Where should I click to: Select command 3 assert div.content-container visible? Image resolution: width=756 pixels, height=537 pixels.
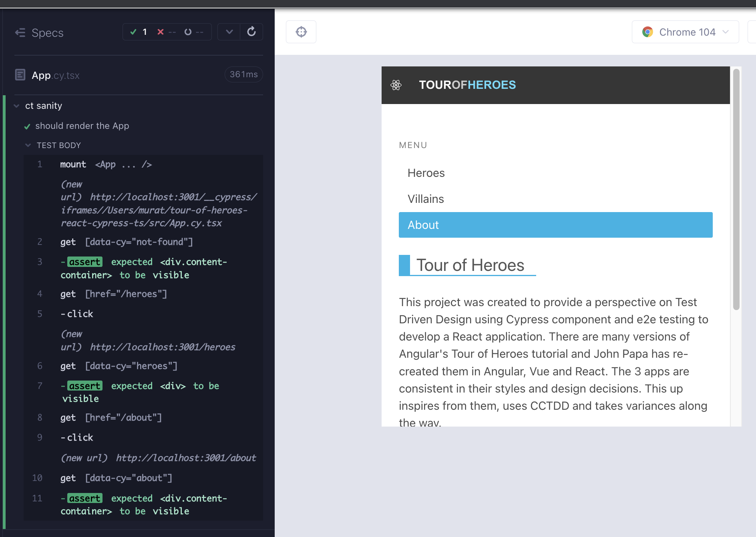(x=143, y=268)
